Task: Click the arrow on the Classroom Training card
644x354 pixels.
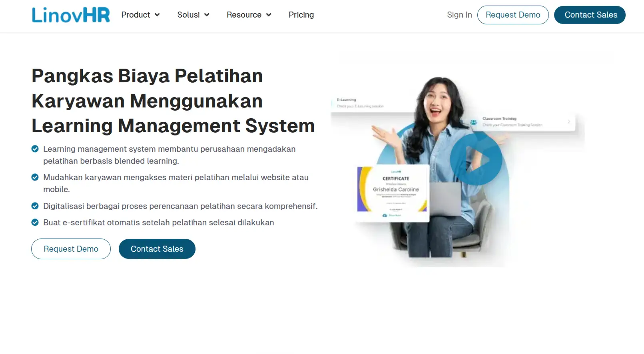Action: (x=568, y=121)
